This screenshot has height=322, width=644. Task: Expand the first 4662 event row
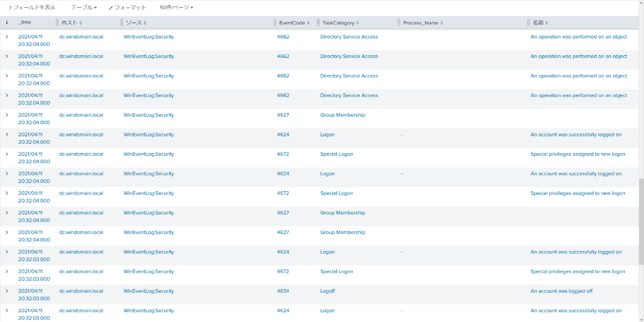pyautogui.click(x=7, y=37)
